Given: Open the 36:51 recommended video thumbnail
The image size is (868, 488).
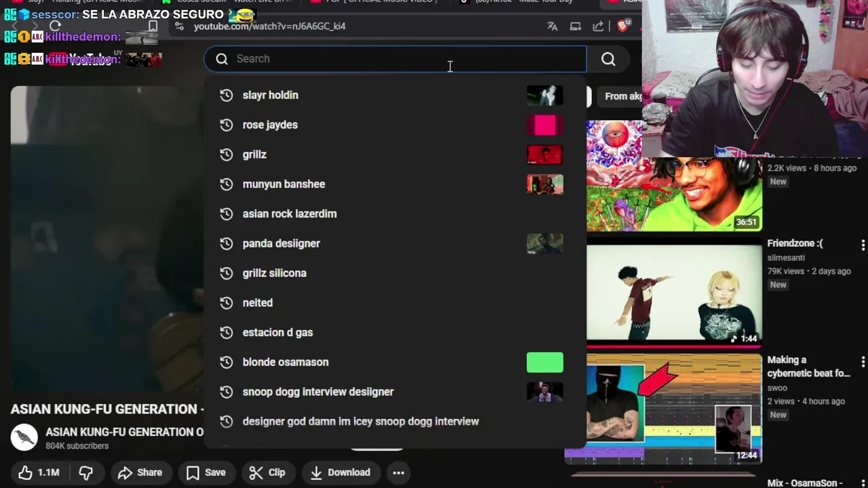Looking at the screenshot, I should pyautogui.click(x=674, y=176).
